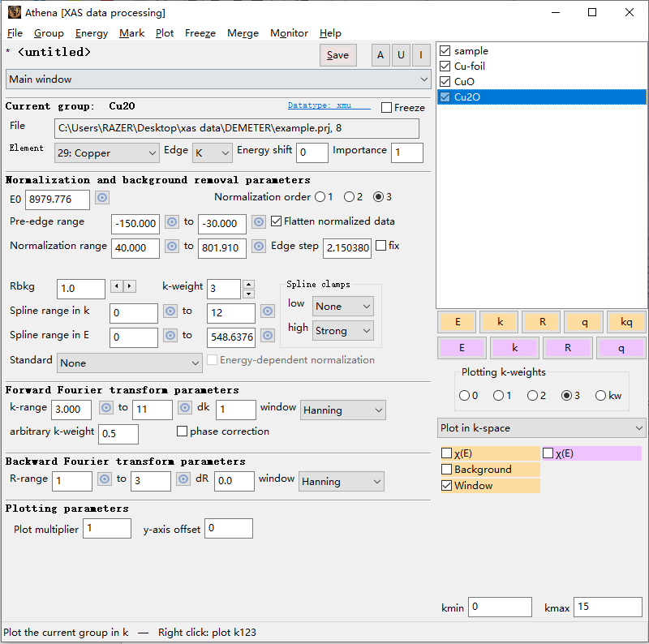Expand the forward transform window Hanning dropdown
649x644 pixels.
pyautogui.click(x=342, y=410)
